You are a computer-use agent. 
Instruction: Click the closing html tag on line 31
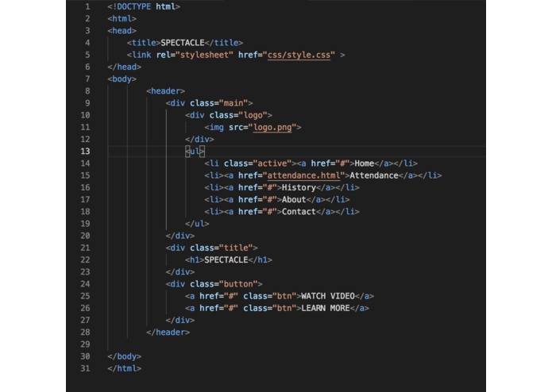pos(124,368)
